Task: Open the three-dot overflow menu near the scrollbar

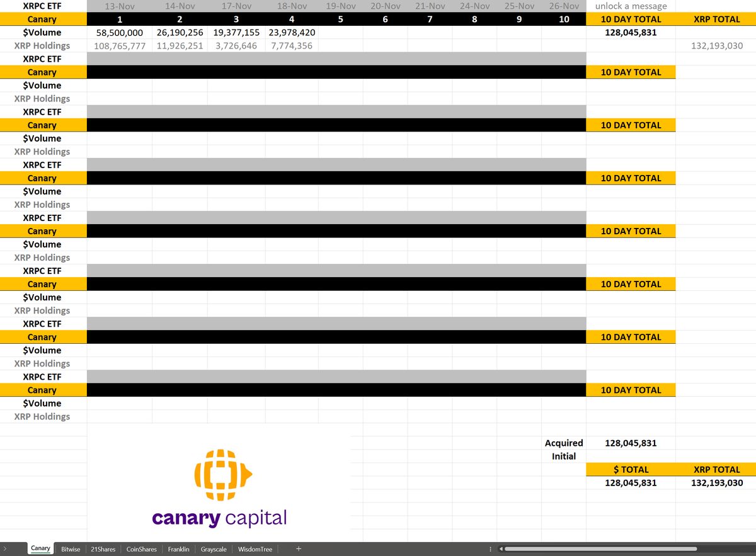Action: click(x=490, y=548)
